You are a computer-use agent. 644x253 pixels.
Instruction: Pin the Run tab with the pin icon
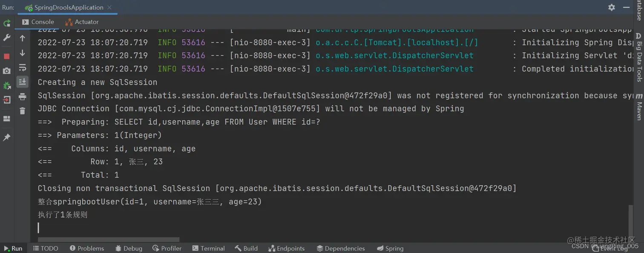(7, 137)
